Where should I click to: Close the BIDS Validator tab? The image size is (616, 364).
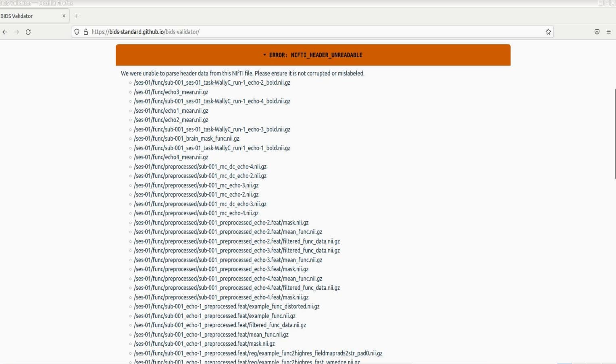pos(64,16)
